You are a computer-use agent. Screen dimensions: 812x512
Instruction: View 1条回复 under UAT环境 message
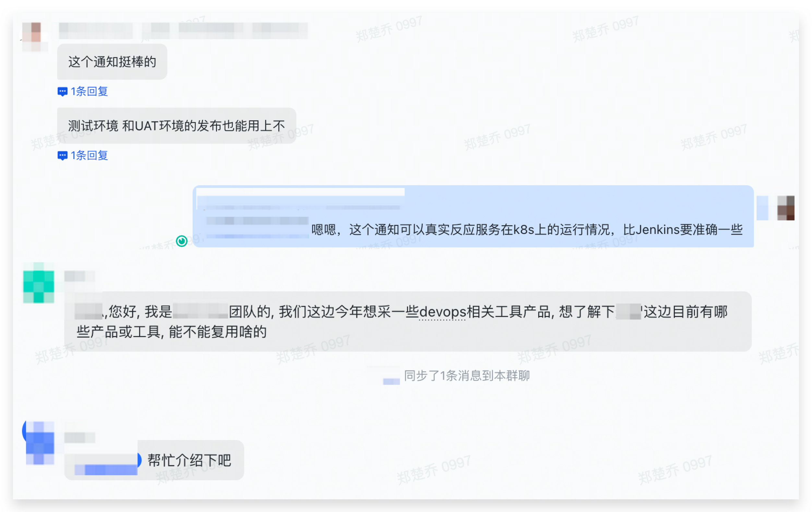[x=89, y=156]
